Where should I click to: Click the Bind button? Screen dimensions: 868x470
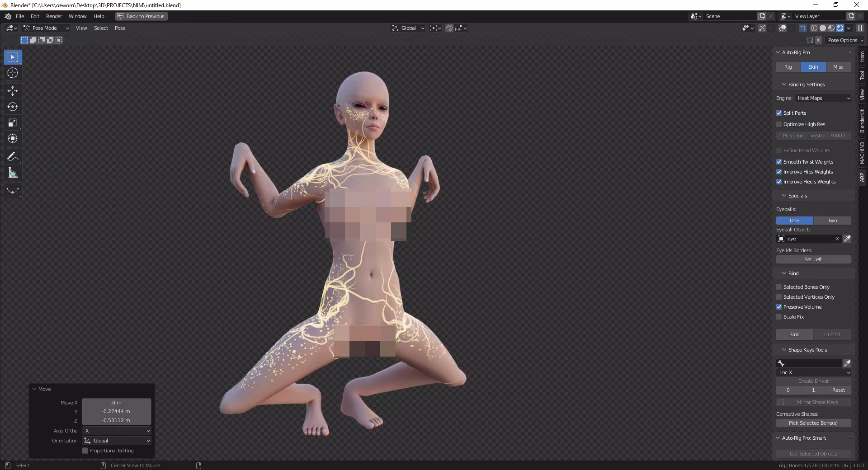click(794, 334)
